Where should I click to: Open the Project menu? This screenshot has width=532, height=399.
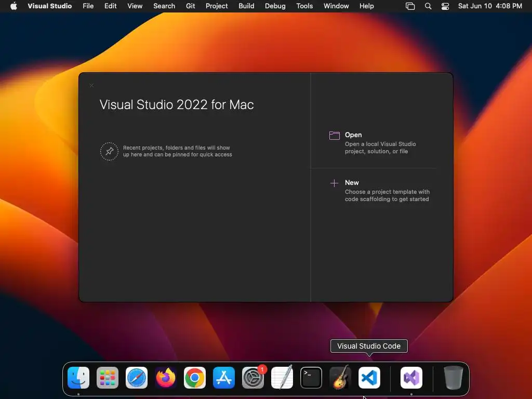pyautogui.click(x=217, y=6)
